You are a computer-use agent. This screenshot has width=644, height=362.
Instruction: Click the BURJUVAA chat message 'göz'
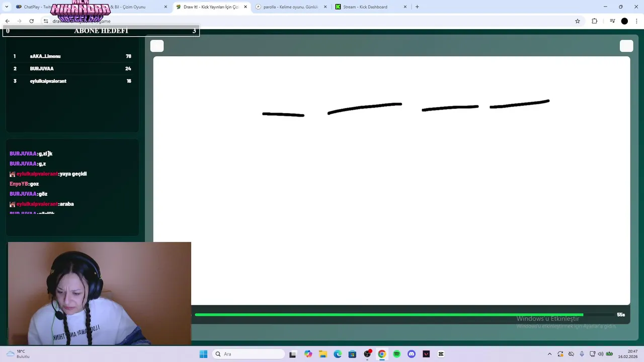29,194
